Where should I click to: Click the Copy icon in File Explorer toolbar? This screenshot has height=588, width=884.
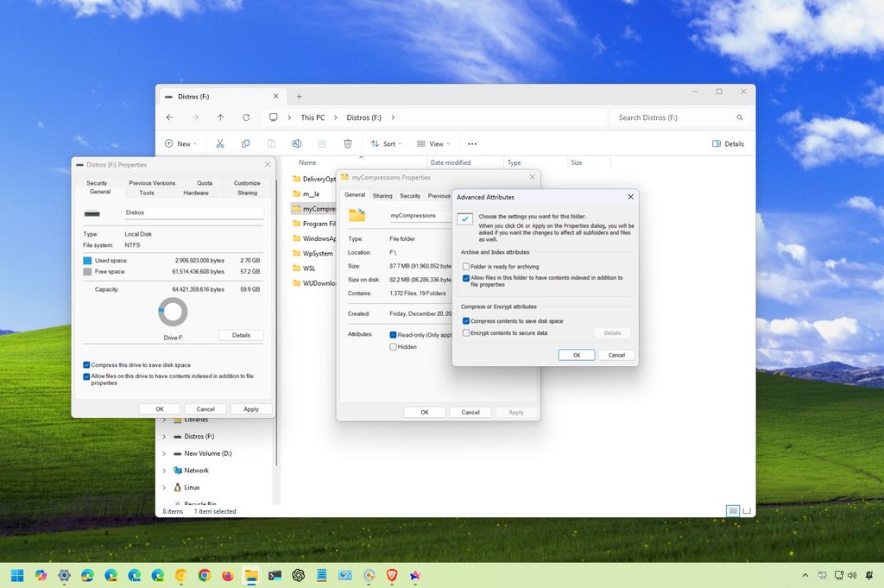pos(245,143)
